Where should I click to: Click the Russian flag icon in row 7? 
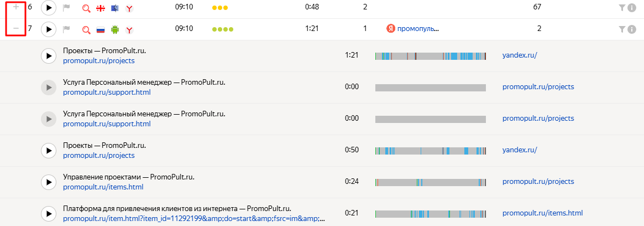(100, 30)
